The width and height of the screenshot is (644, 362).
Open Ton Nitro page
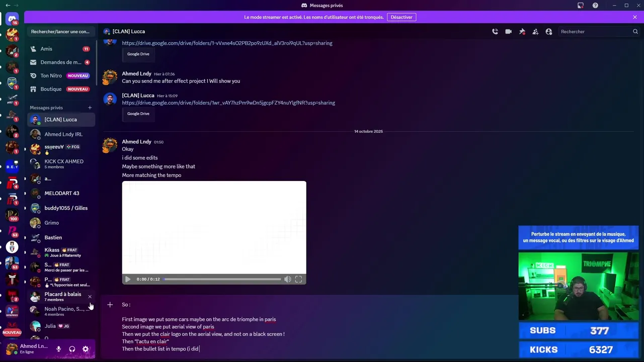coord(61,76)
